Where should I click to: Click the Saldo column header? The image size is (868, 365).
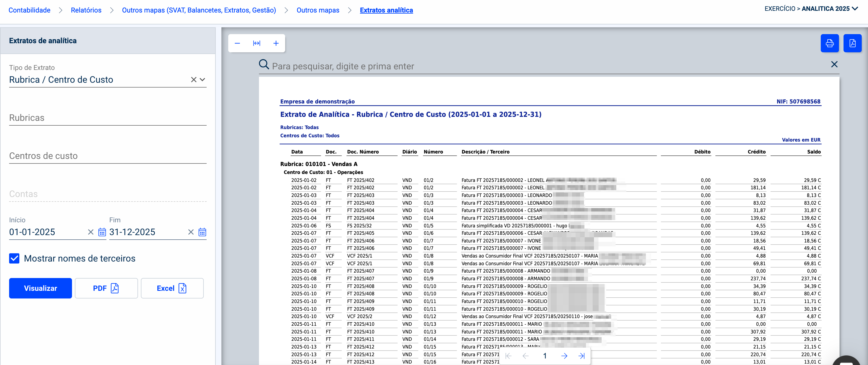pyautogui.click(x=814, y=152)
